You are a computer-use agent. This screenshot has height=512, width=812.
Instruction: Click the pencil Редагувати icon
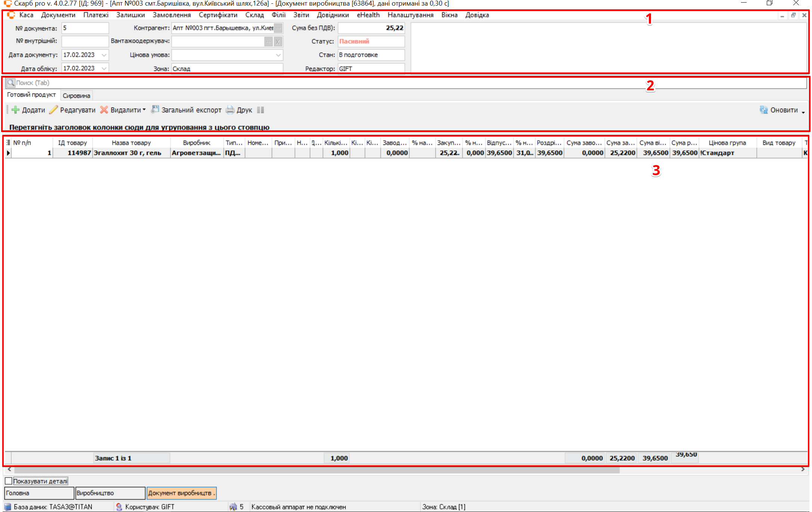tap(54, 110)
